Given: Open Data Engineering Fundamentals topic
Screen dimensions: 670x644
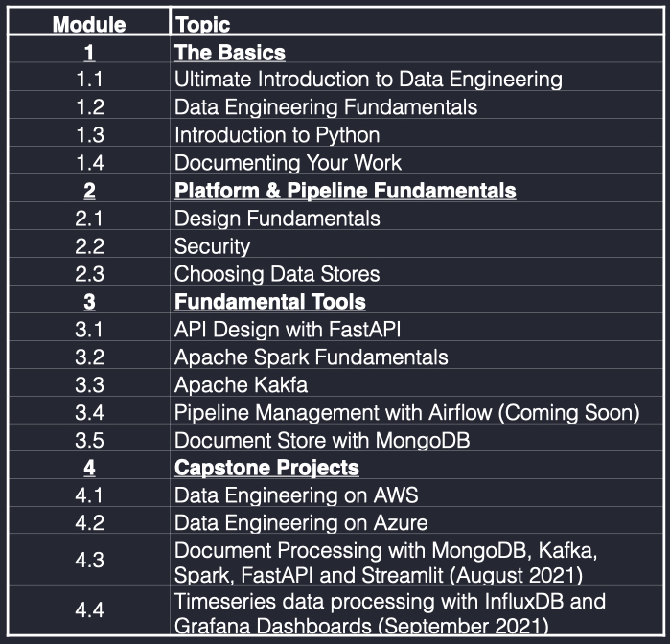Looking at the screenshot, I should point(326,107).
